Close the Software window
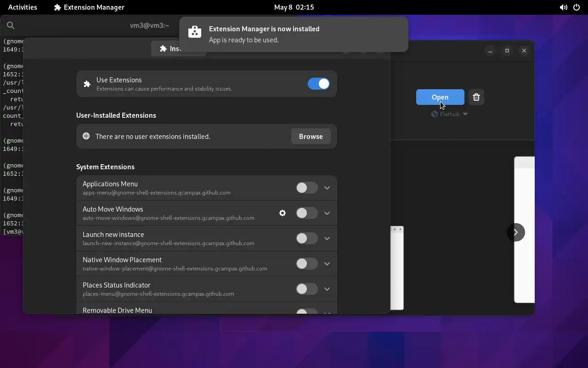This screenshot has width=588, height=368. click(524, 51)
